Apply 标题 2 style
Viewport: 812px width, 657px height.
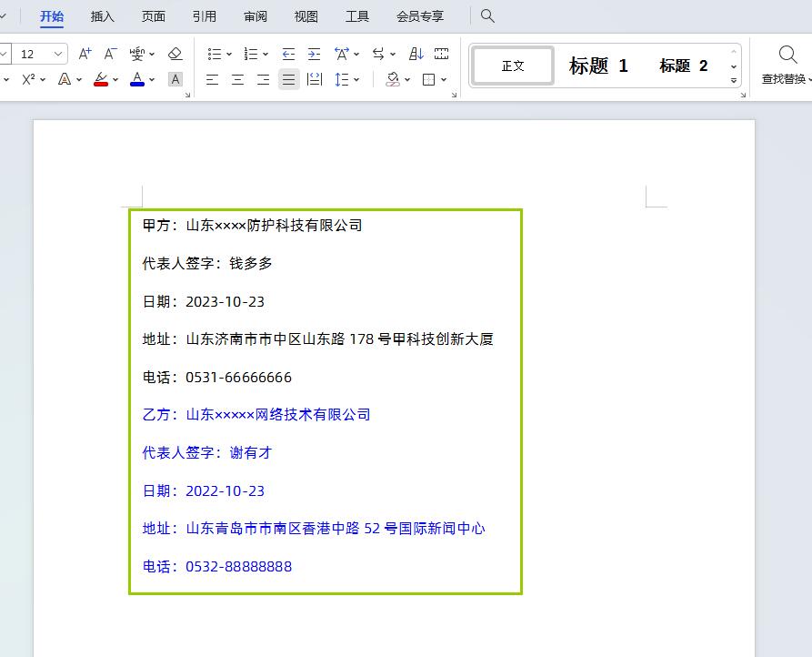(x=683, y=66)
